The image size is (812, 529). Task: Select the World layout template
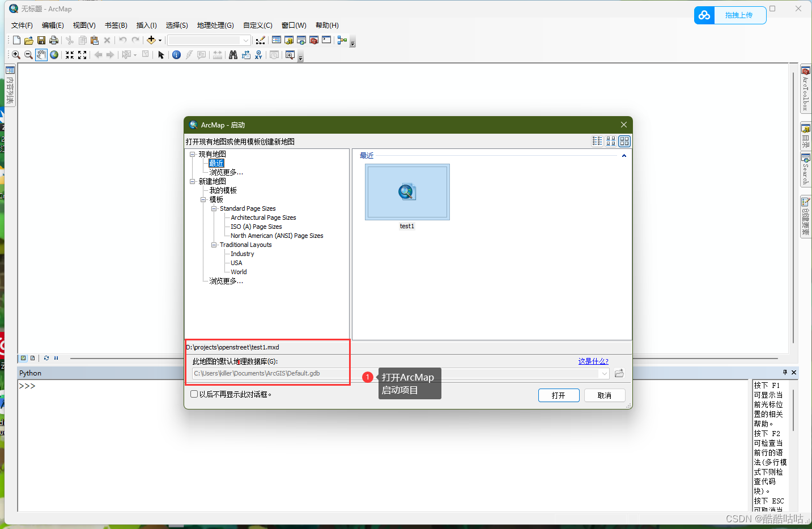pos(239,272)
